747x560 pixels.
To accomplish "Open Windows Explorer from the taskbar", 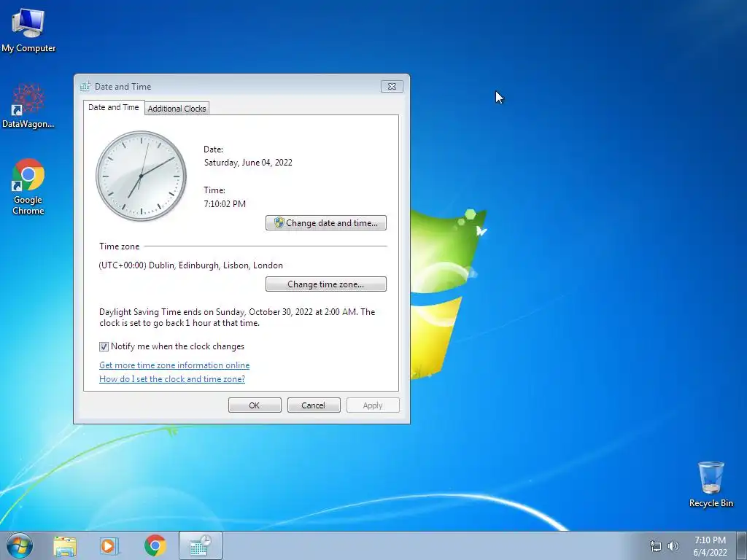I will 65,546.
